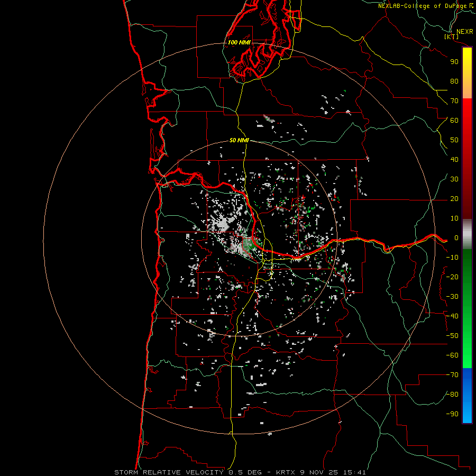The width and height of the screenshot is (476, 476).
Task: Select the -80 scale value
Action: coord(452,395)
